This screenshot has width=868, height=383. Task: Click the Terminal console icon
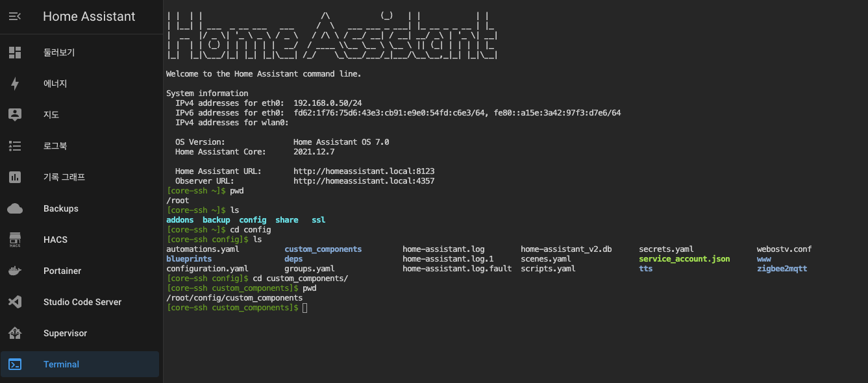click(15, 364)
